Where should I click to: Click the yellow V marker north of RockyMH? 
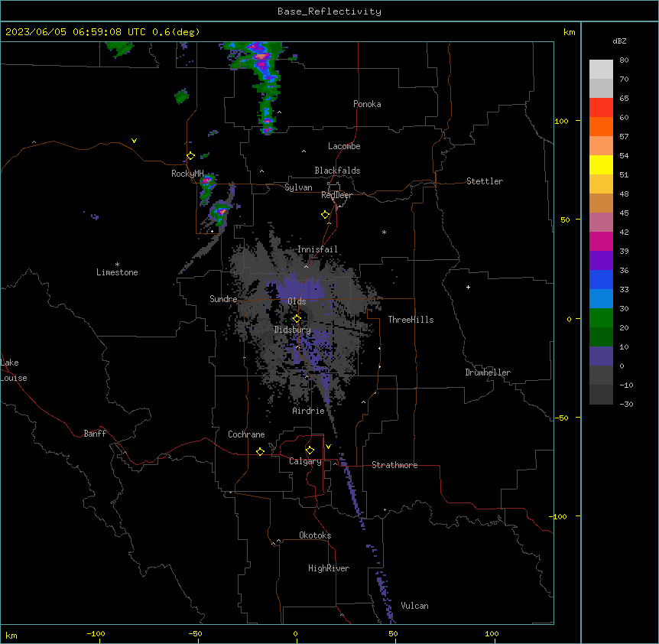click(134, 141)
